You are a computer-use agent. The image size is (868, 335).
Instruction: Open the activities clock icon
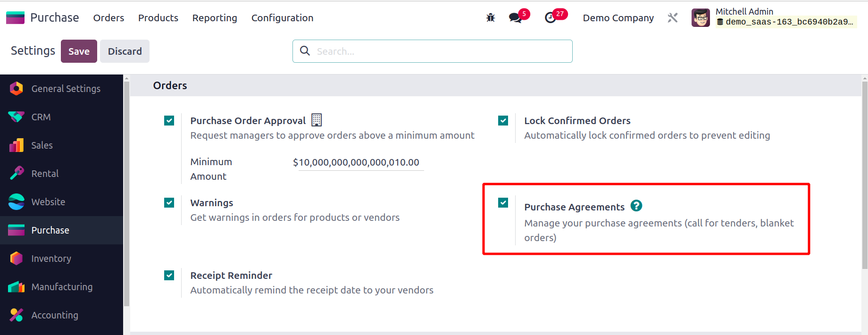click(550, 18)
